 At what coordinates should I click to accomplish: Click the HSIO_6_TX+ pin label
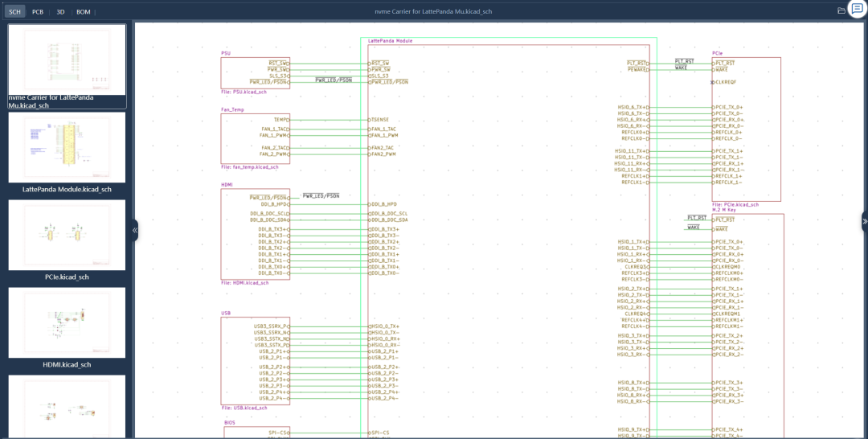click(633, 107)
